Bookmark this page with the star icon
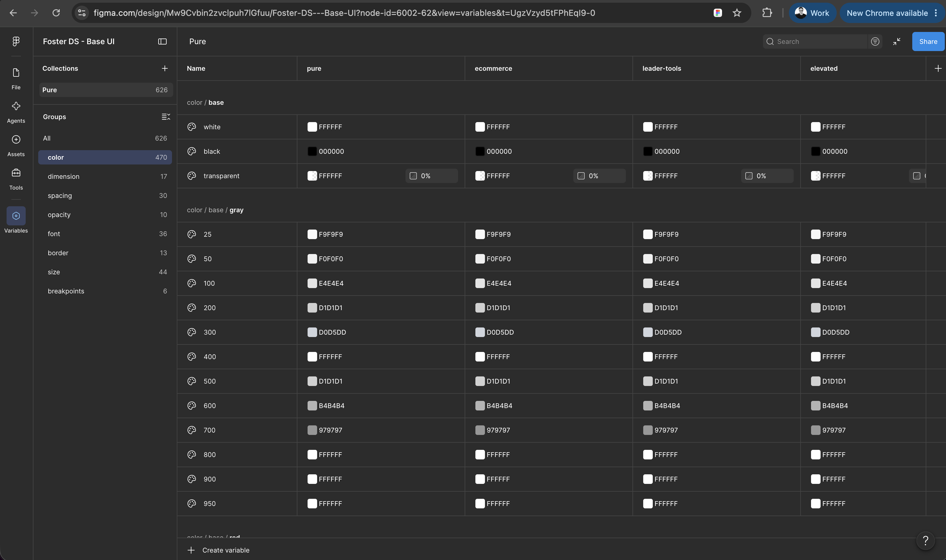This screenshot has height=560, width=946. [x=736, y=13]
